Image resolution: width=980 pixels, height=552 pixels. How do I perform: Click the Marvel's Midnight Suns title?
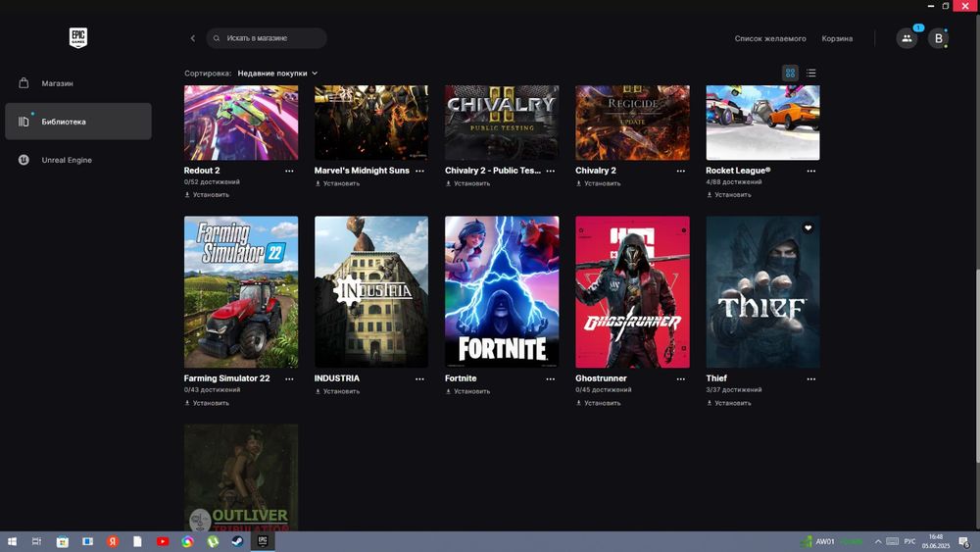362,171
